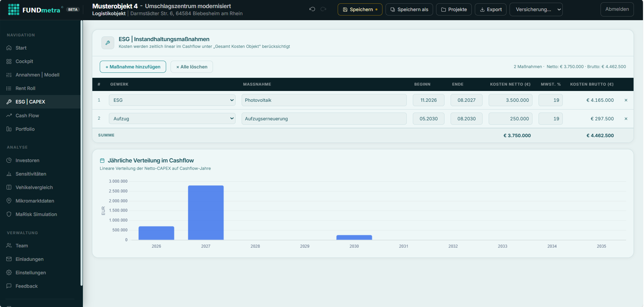Click the Abmelden button
Image resolution: width=644 pixels, height=307 pixels.
coord(617,9)
